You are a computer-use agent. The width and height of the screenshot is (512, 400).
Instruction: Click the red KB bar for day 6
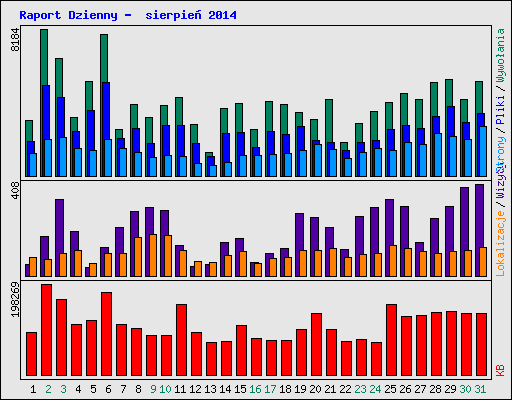(107, 334)
